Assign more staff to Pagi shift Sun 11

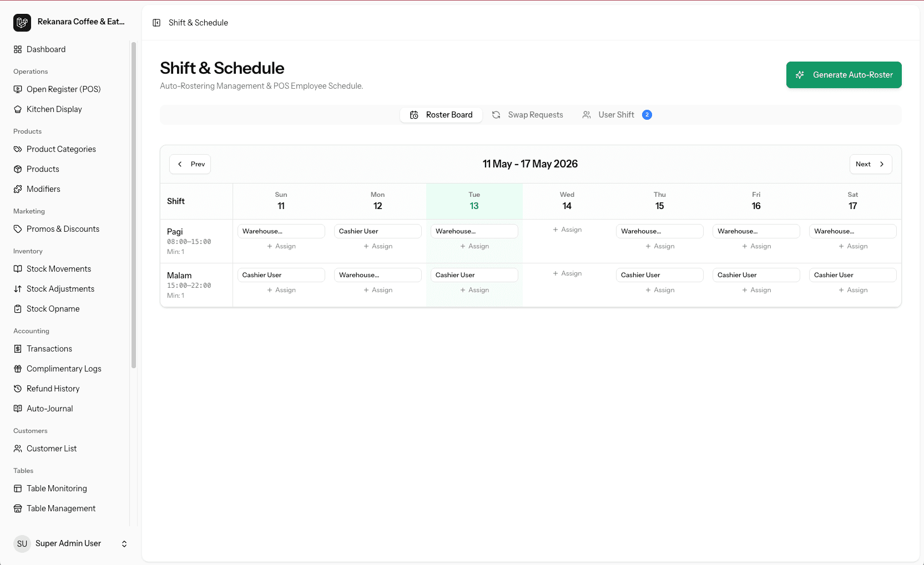(281, 246)
